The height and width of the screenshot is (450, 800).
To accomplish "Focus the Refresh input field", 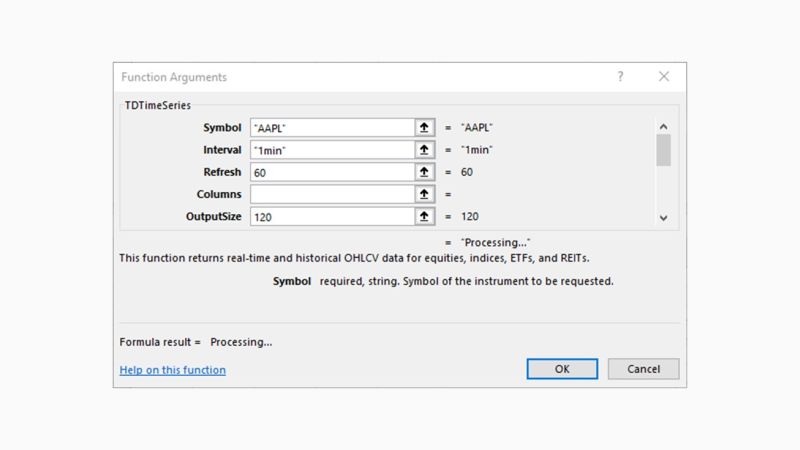I will tap(332, 172).
